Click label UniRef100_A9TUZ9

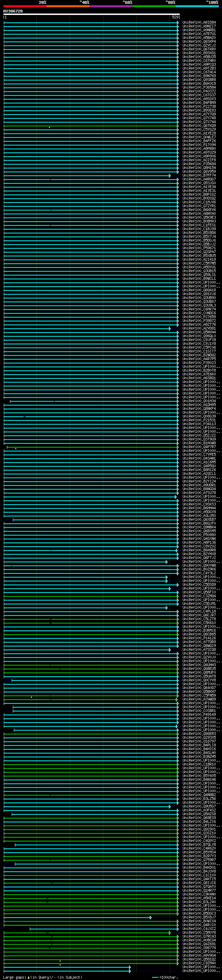(199, 152)
